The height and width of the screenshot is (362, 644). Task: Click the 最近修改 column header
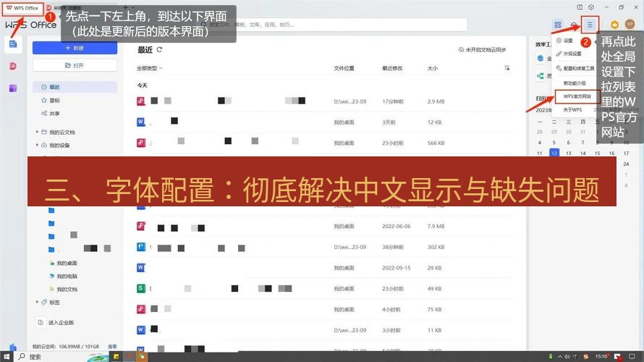[392, 68]
